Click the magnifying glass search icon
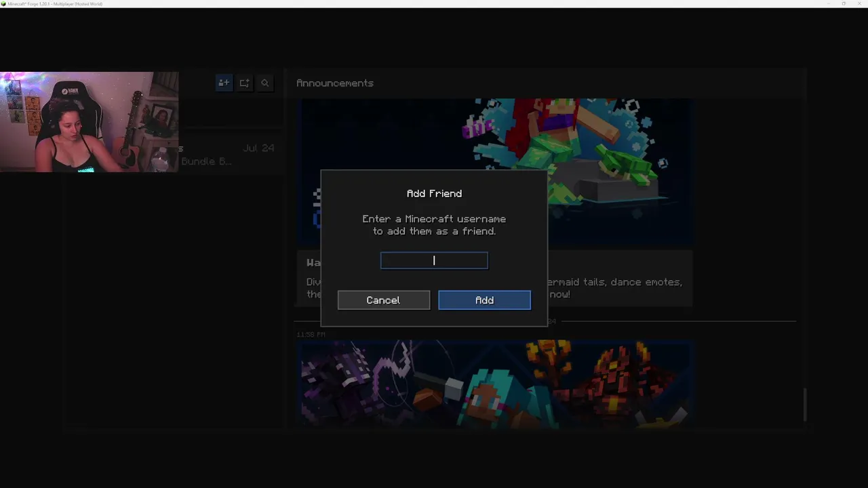 point(265,83)
